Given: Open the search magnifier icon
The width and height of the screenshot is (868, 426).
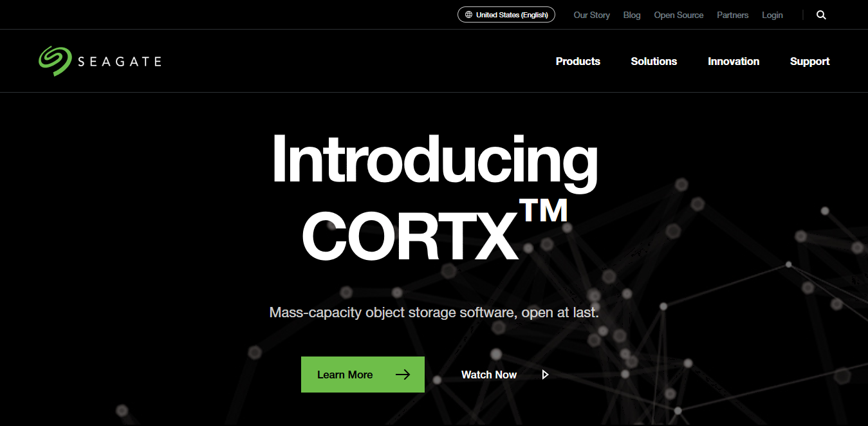Looking at the screenshot, I should pyautogui.click(x=821, y=15).
